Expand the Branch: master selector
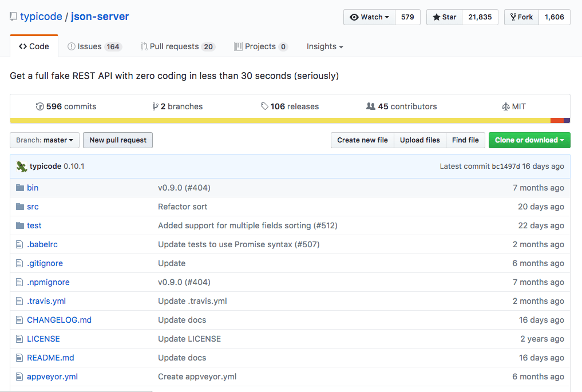This screenshot has width=582, height=392. [x=45, y=140]
